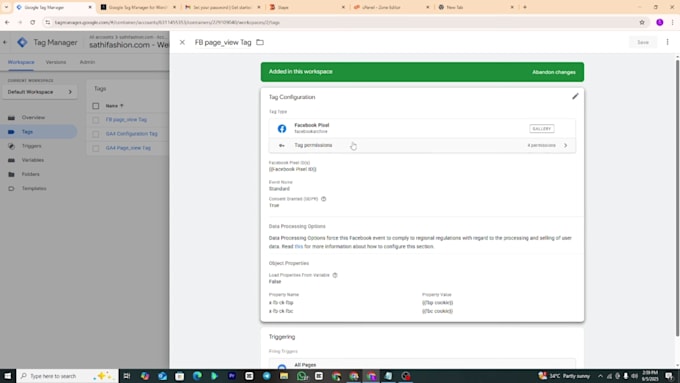Image resolution: width=680 pixels, height=383 pixels.
Task: Click the taskbar volume speaker icon
Action: (634, 376)
